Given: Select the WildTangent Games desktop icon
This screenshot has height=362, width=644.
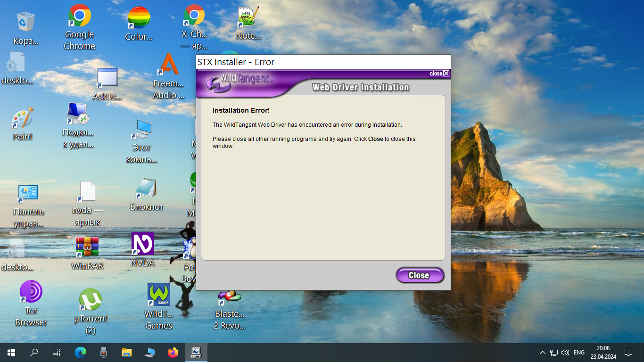Looking at the screenshot, I should pos(158,306).
